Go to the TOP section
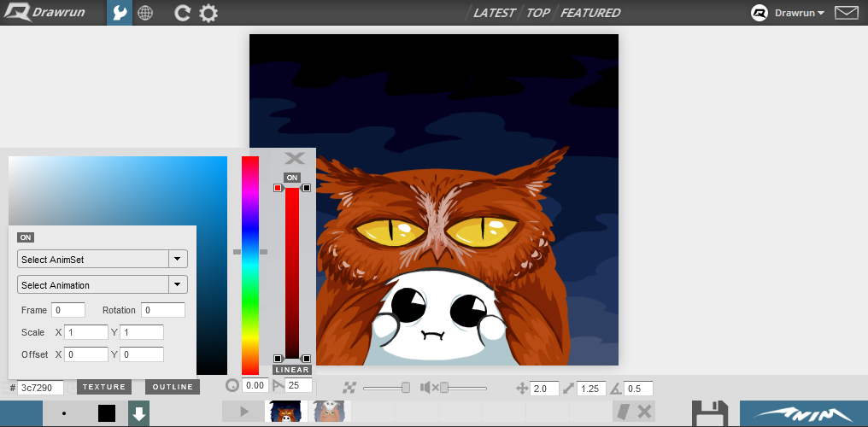The image size is (868, 427). 538,13
